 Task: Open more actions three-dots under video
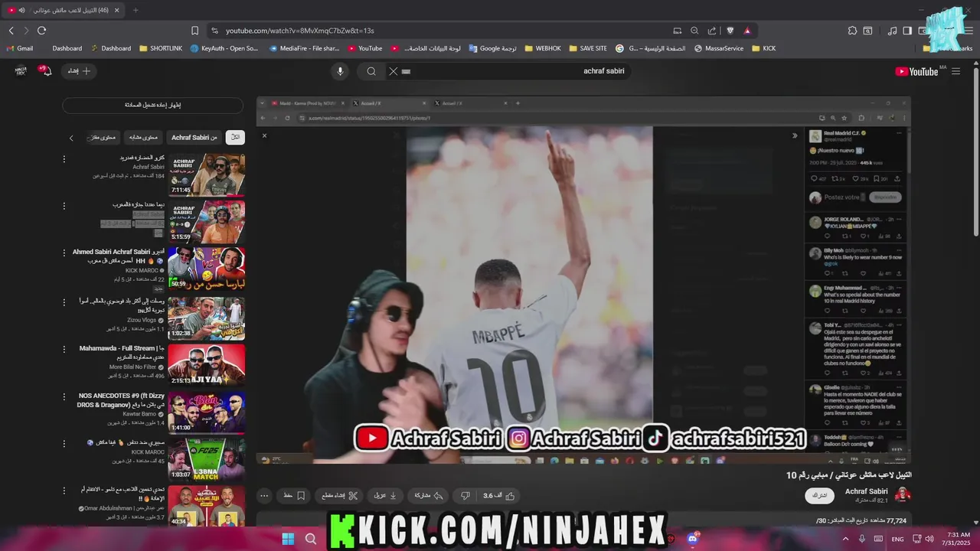tap(264, 496)
